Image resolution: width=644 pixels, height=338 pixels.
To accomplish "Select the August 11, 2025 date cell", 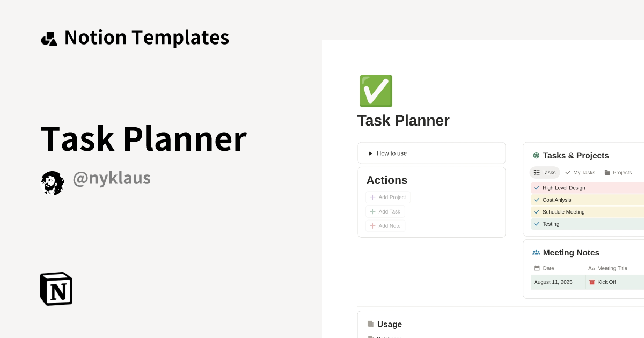I will 553,282.
